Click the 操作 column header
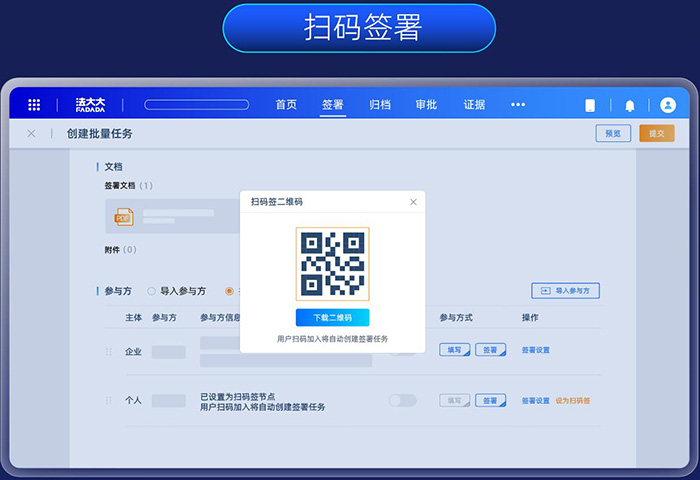This screenshot has height=480, width=700. pos(530,317)
